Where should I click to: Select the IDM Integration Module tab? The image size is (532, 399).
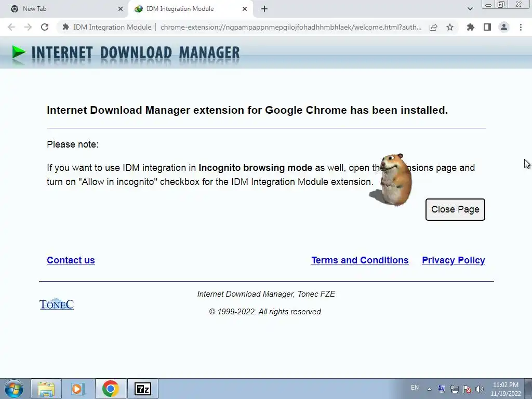click(190, 9)
